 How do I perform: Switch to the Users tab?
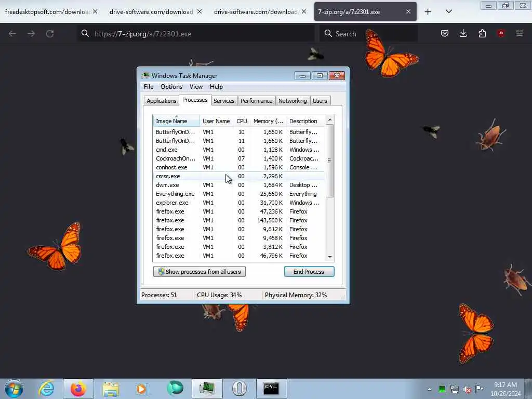(320, 101)
